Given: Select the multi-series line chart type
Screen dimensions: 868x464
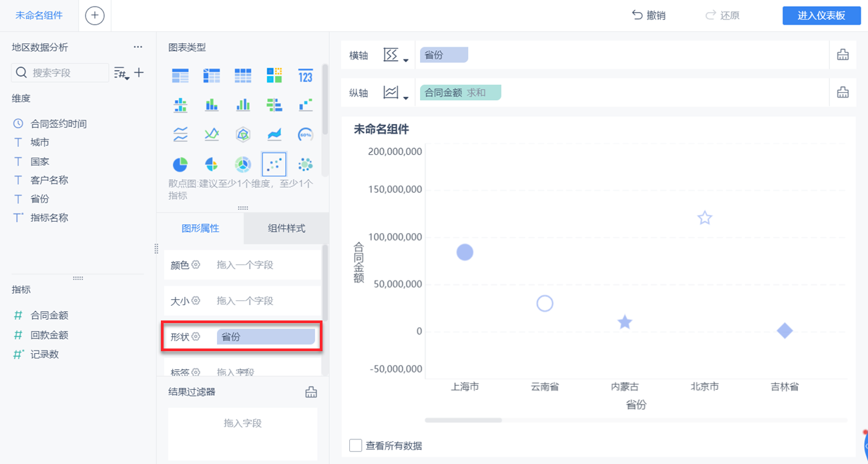Looking at the screenshot, I should click(x=212, y=134).
